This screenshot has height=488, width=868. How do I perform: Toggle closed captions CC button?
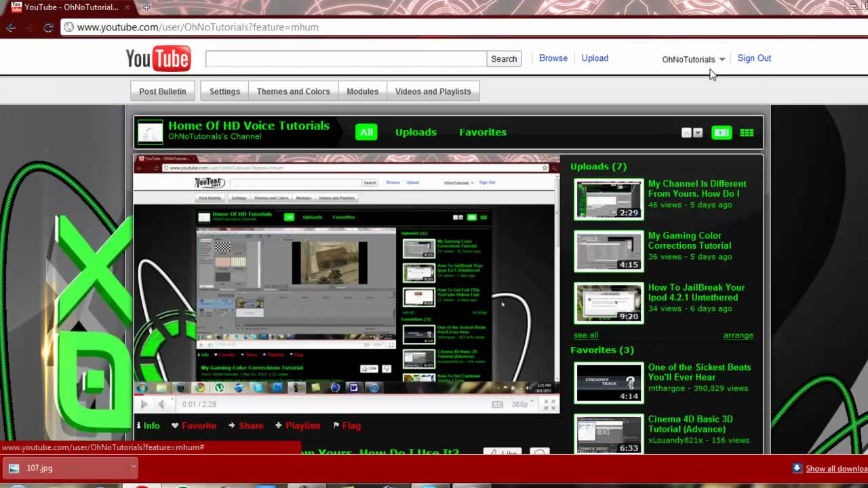click(x=497, y=404)
